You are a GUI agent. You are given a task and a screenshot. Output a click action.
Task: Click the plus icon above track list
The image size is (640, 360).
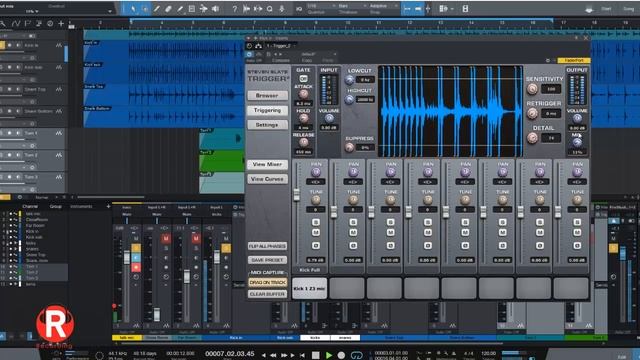(61, 24)
